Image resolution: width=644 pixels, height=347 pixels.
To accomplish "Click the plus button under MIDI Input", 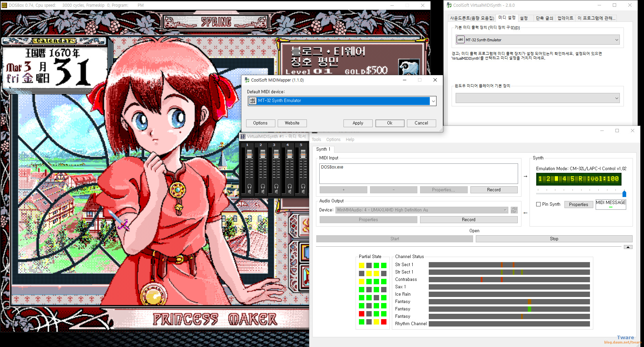I will 343,190.
